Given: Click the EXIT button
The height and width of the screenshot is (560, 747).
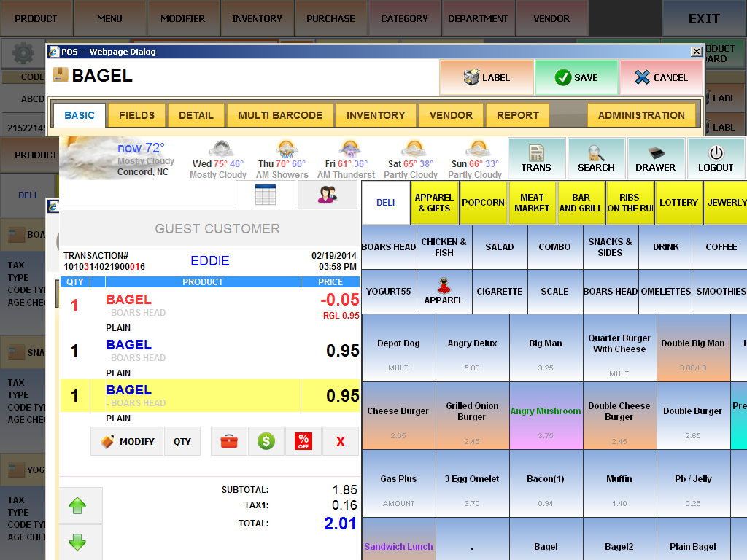Looking at the screenshot, I should point(704,18).
